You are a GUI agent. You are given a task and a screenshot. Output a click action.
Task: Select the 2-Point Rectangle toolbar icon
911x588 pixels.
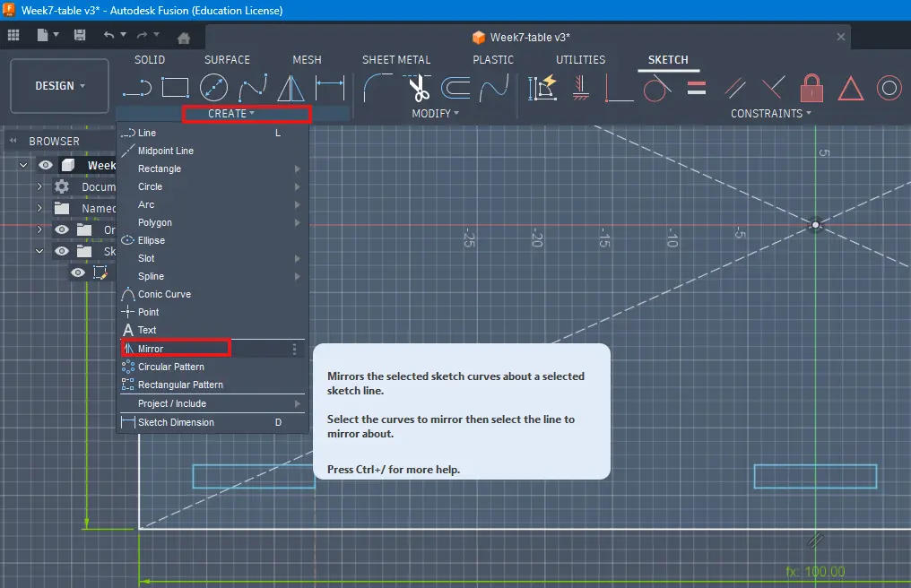(175, 88)
